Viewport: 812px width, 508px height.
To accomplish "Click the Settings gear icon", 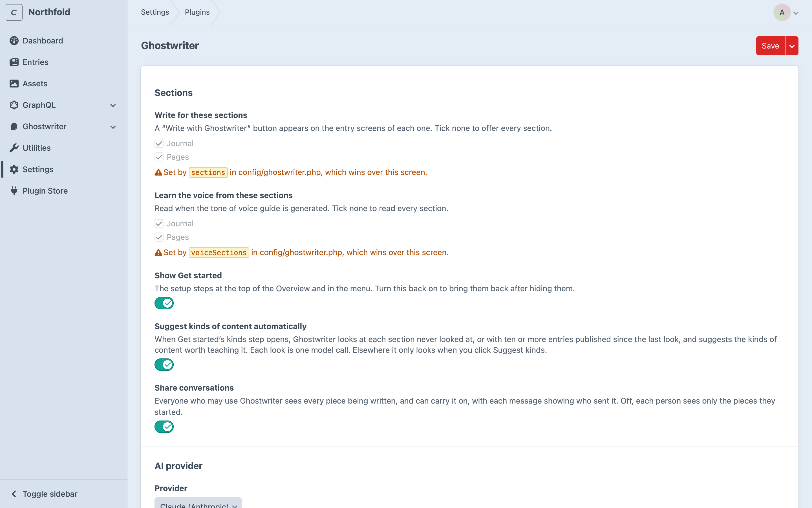I will tap(14, 169).
